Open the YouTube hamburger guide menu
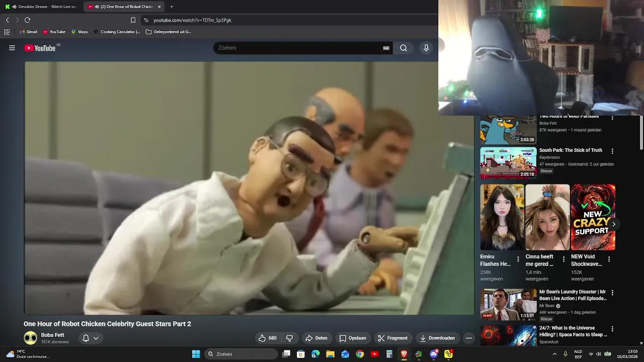 (12, 48)
